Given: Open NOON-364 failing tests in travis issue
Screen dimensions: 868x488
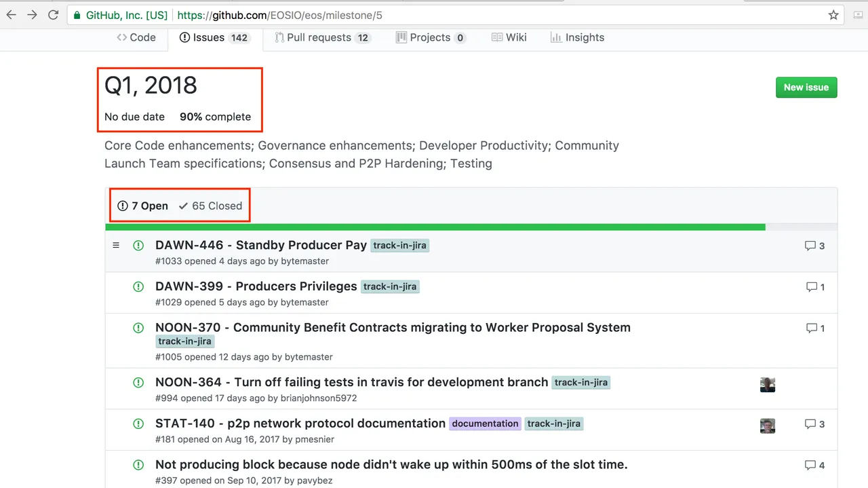Looking at the screenshot, I should coord(351,382).
